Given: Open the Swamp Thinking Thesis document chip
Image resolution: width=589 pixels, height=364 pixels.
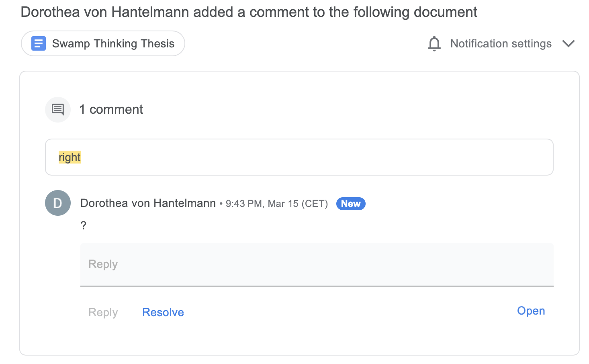Looking at the screenshot, I should tap(113, 43).
